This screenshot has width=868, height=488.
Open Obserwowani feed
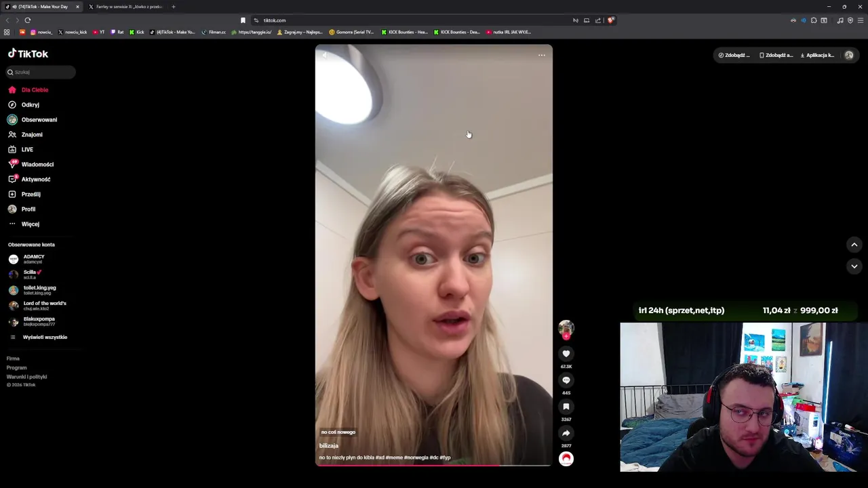(x=33, y=120)
